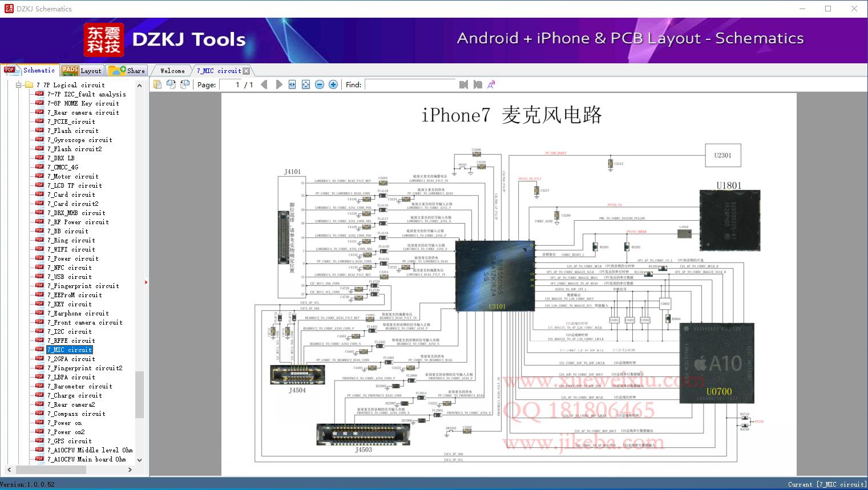Select the highlighted 7_MIC circuit tree item

point(70,350)
